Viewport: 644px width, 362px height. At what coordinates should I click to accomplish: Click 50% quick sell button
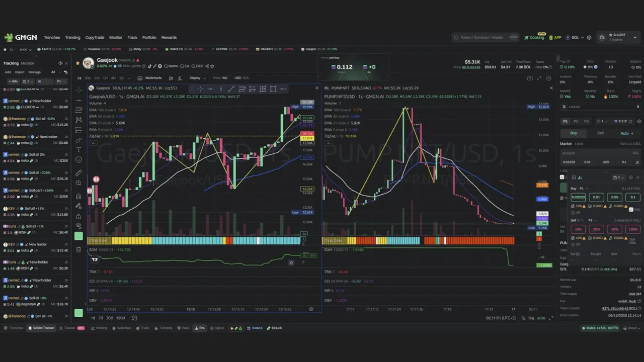coord(614,229)
